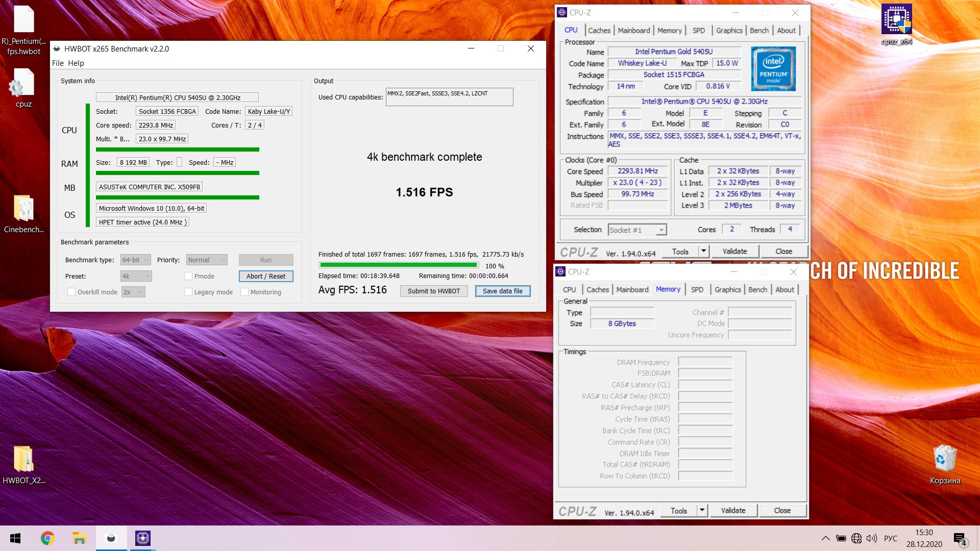
Task: Click the Core Speed value field
Action: pyautogui.click(x=638, y=171)
